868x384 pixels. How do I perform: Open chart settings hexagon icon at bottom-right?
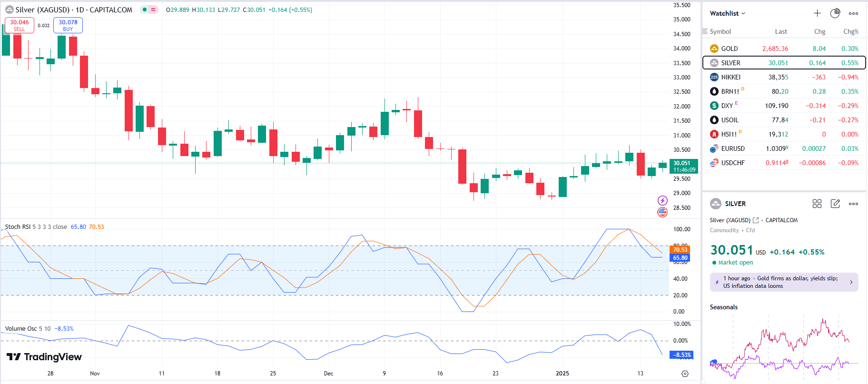(x=685, y=374)
